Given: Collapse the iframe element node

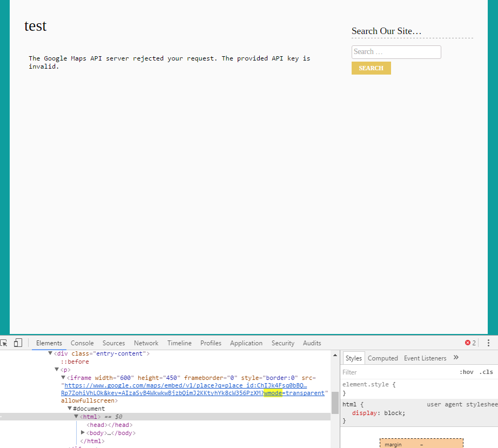Looking at the screenshot, I should (63, 377).
